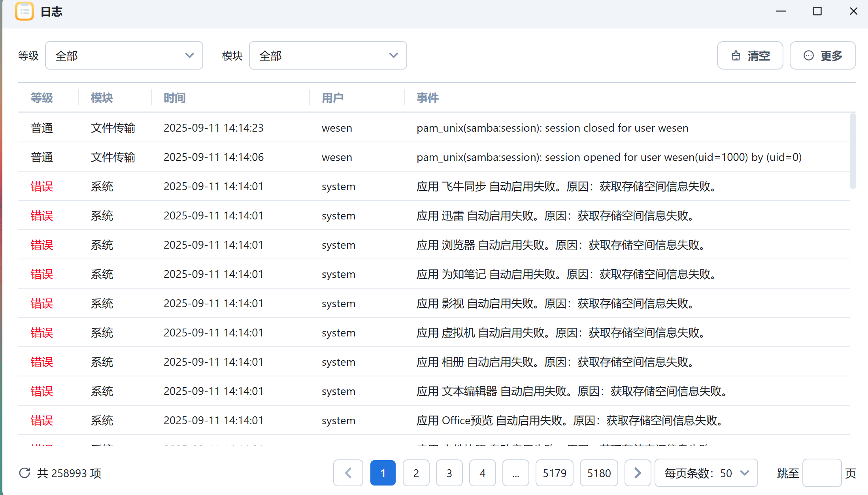Select the 相册 auto-start failure row

(x=434, y=362)
